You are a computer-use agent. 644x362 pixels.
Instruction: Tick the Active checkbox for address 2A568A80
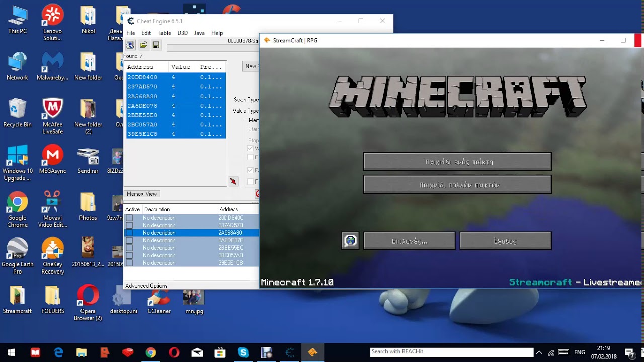click(x=129, y=233)
